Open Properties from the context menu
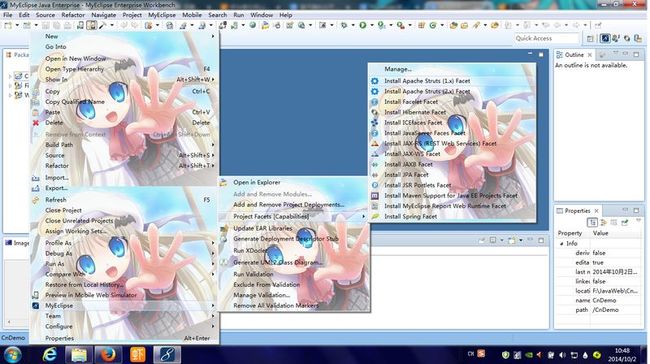650x364 pixels. pos(59,338)
